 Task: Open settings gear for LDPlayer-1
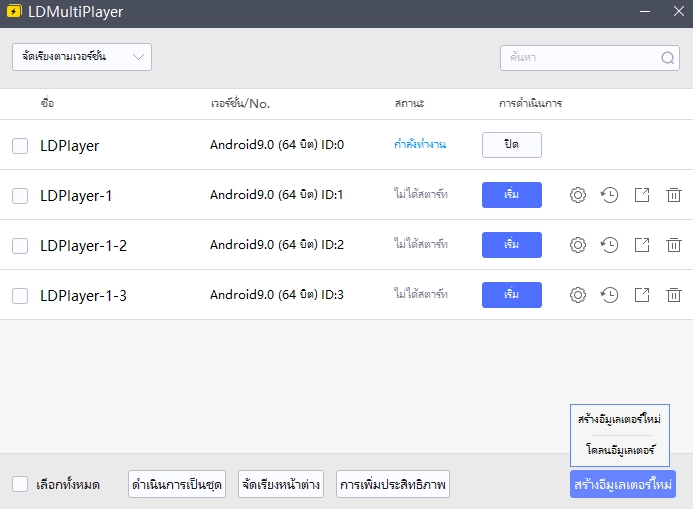pos(577,195)
